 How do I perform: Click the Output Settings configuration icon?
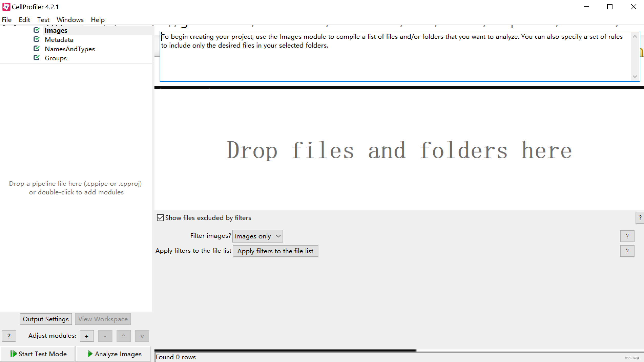46,319
